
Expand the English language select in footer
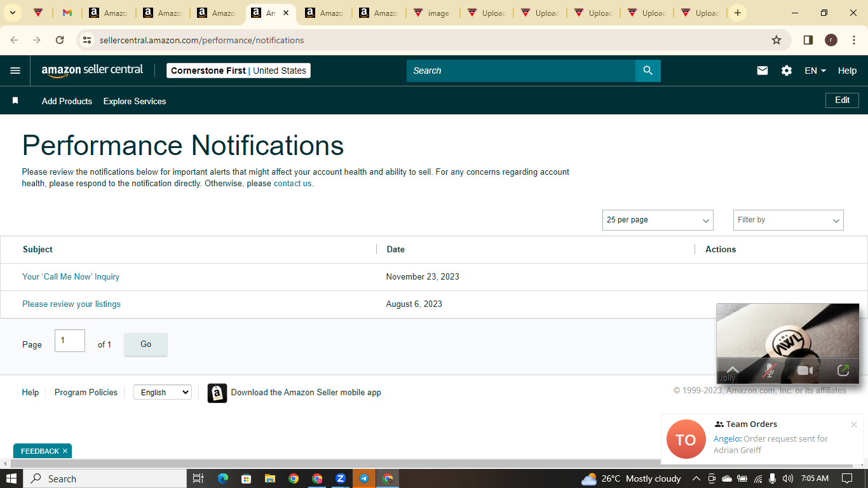click(x=163, y=393)
